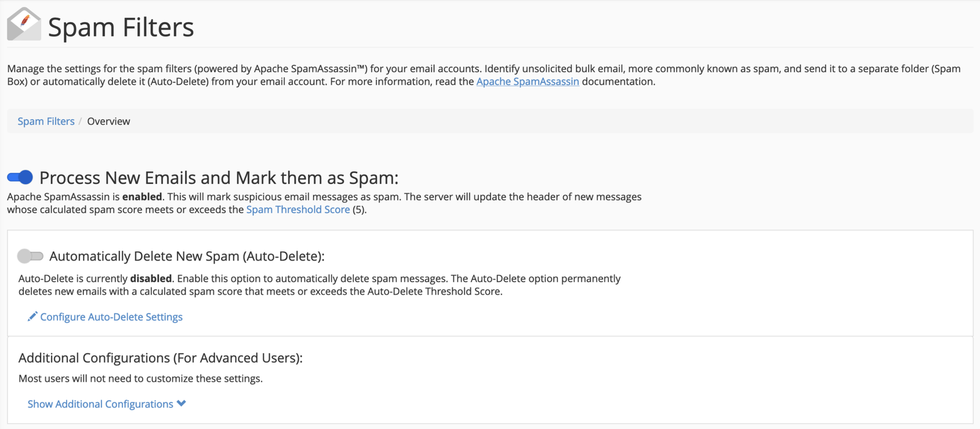The height and width of the screenshot is (429, 980).
Task: Click the chevron icon after Show Additional Configurations
Action: point(181,403)
